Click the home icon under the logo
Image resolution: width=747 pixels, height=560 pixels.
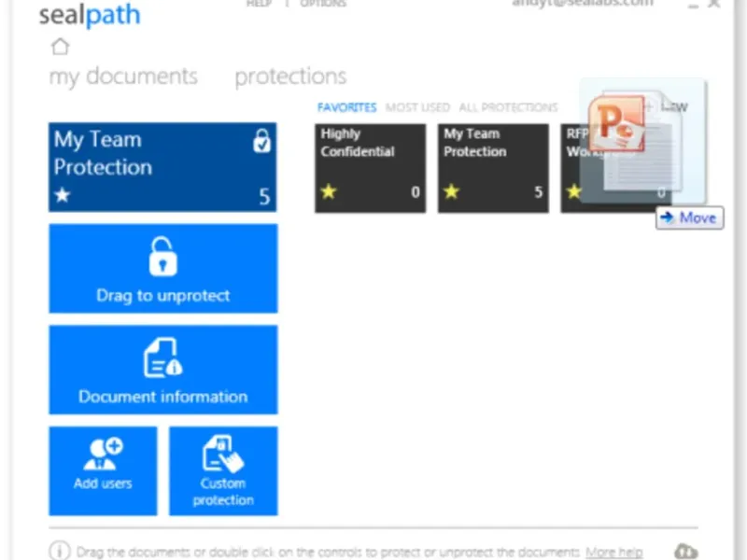(x=61, y=47)
